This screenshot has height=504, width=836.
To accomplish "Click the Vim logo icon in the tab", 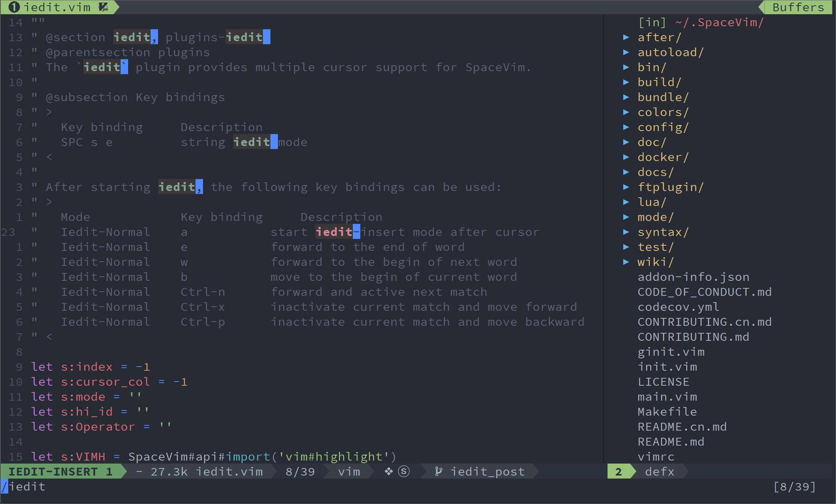I will 103,7.
